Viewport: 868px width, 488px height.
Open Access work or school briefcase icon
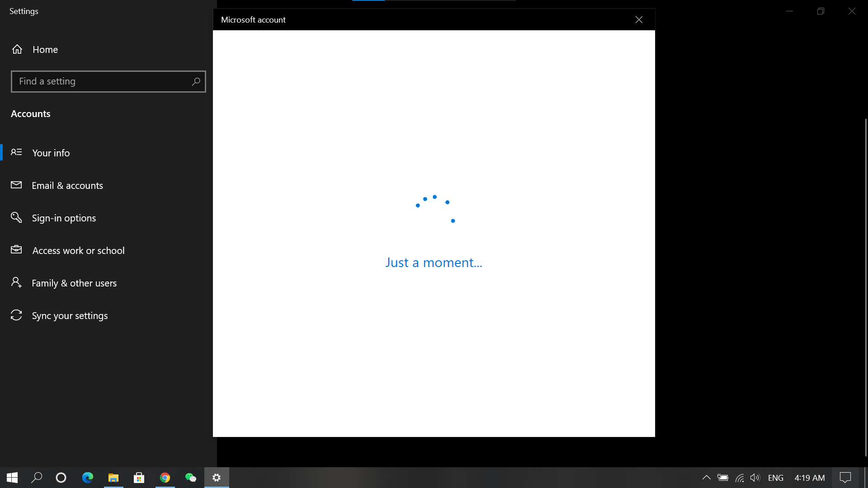16,250
